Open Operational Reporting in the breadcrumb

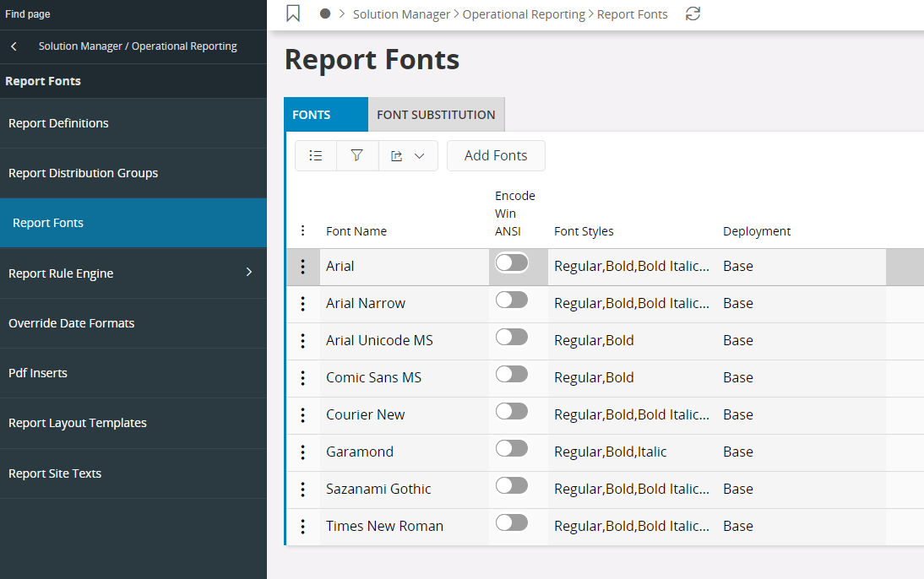point(524,14)
